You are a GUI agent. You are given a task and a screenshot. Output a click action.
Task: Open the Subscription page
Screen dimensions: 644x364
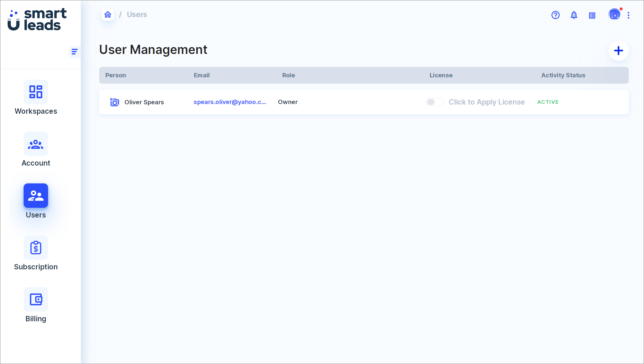tap(36, 253)
